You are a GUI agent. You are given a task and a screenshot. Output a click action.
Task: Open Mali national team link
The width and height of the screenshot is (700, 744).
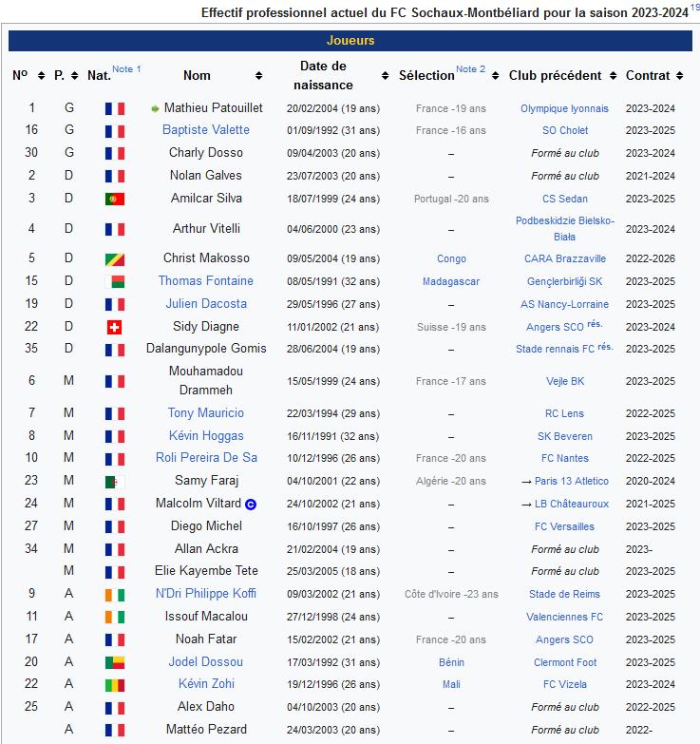click(451, 684)
